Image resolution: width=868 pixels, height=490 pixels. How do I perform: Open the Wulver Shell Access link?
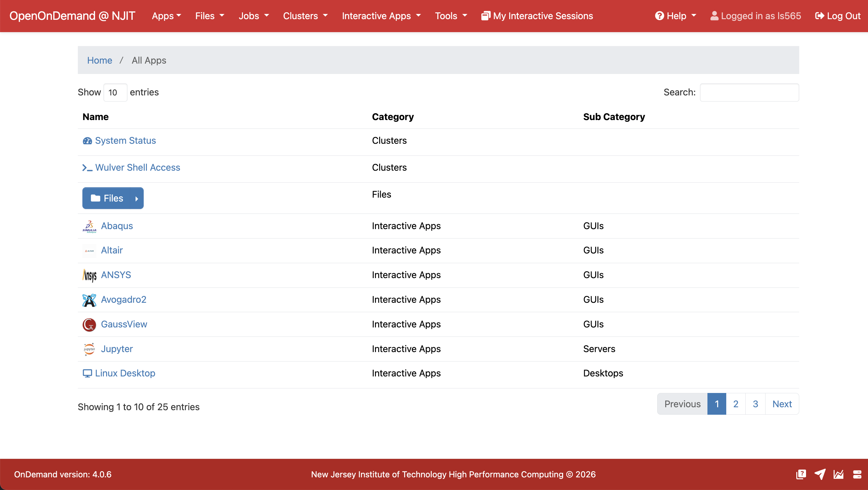138,167
